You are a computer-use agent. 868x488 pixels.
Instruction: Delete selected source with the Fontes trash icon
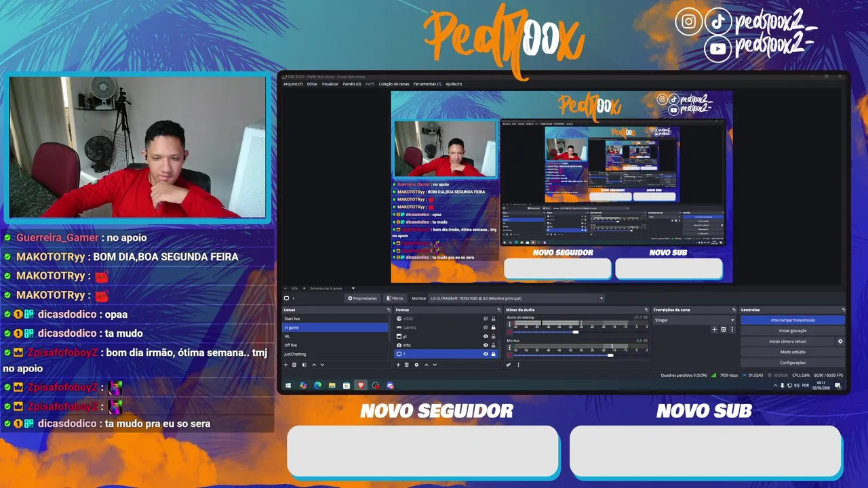[x=407, y=365]
